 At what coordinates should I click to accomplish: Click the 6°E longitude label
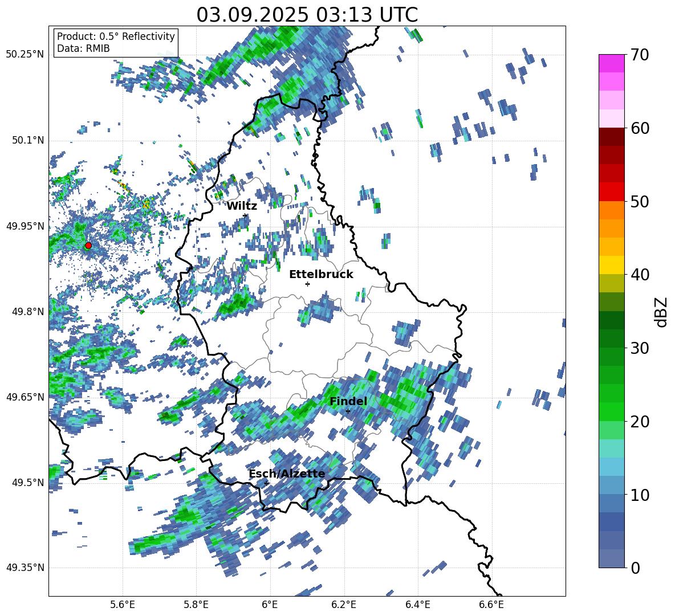tap(270, 605)
